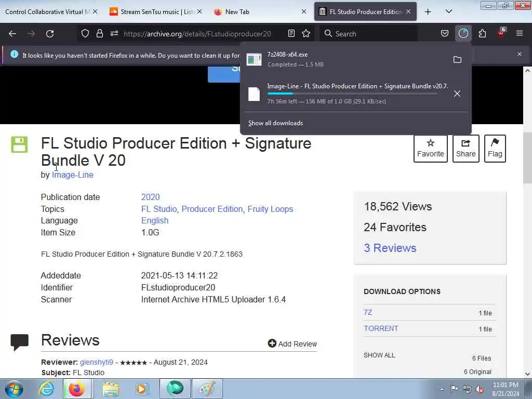
Task: Click Show all downloads
Action: pyautogui.click(x=275, y=123)
